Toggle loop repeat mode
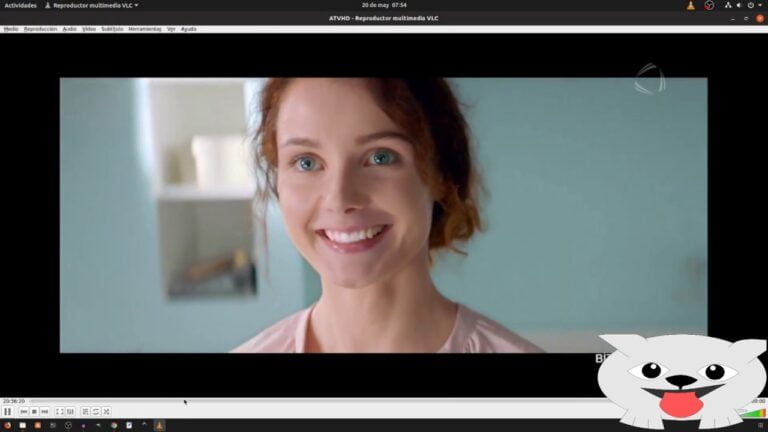This screenshot has width=768, height=432. (x=96, y=411)
